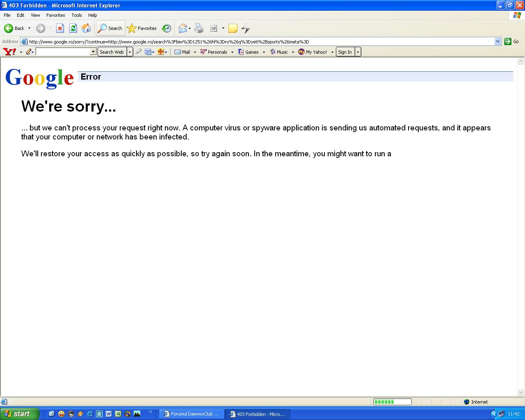Click the Yahoo! logo on toolbar

9,52
